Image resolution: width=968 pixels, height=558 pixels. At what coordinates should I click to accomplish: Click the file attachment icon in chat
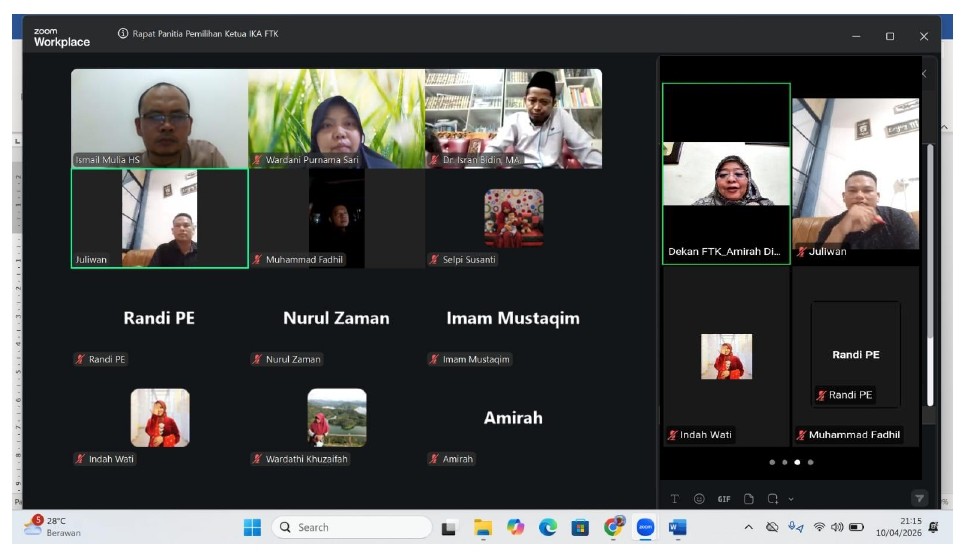[748, 498]
